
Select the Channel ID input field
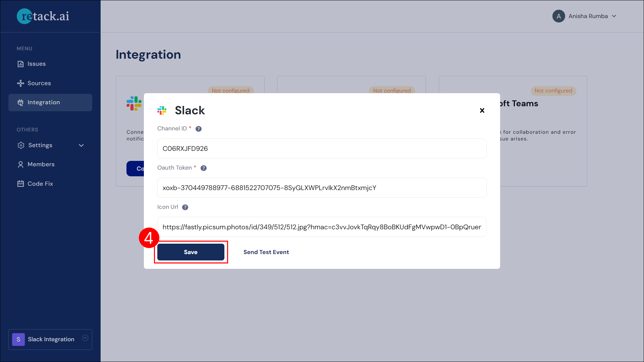point(322,148)
